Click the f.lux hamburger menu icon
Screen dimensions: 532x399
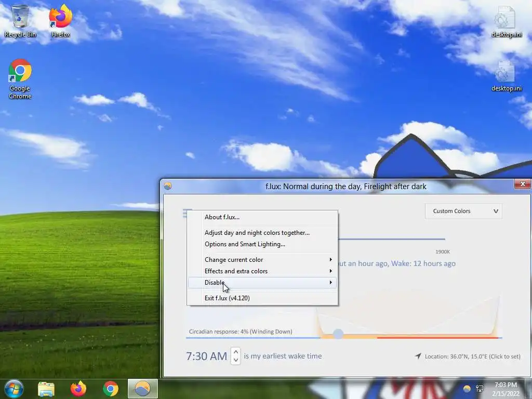tap(185, 214)
